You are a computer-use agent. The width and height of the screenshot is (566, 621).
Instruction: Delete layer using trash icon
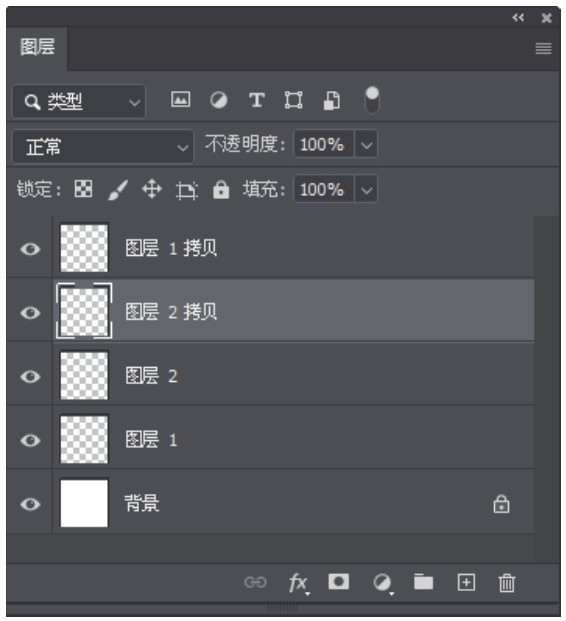507,583
